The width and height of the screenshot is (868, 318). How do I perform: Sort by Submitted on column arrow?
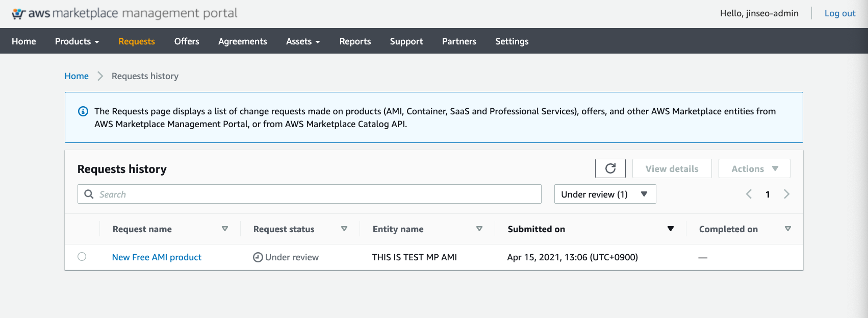tap(671, 229)
